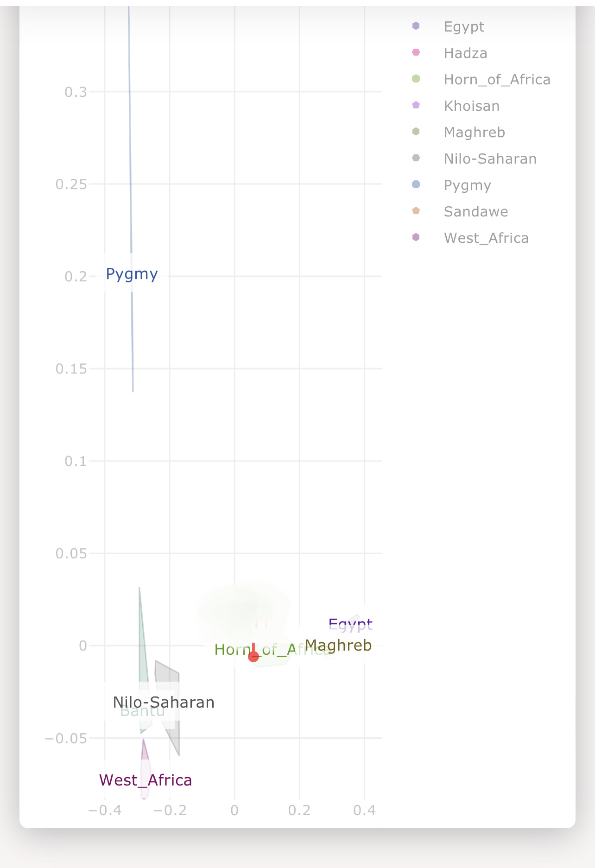Click the Nilo-Saharan legend marker icon

pyautogui.click(x=416, y=158)
